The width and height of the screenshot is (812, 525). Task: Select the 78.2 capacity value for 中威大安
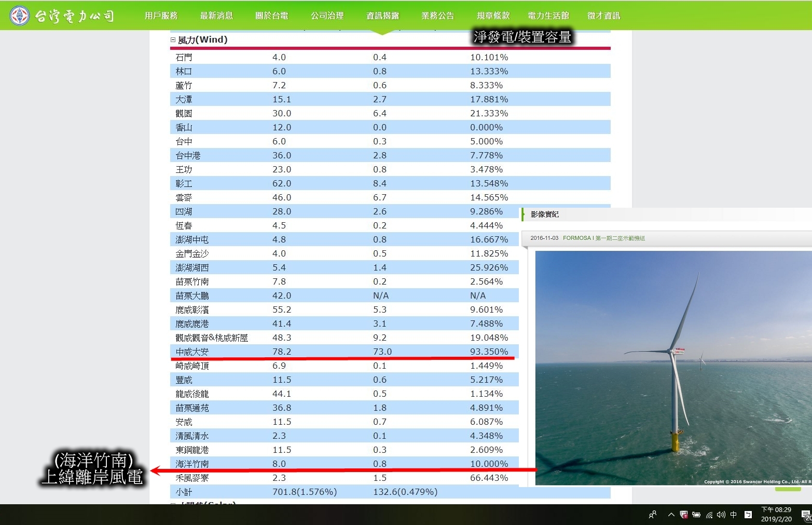[282, 352]
